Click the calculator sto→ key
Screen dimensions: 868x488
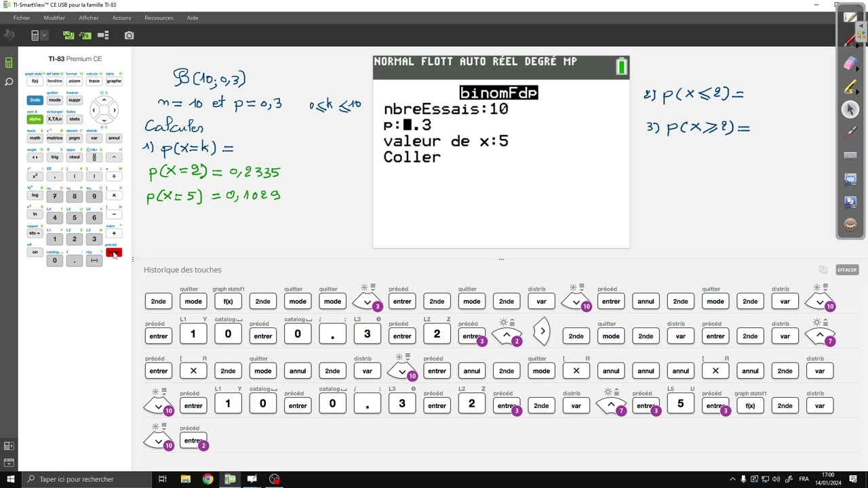pyautogui.click(x=35, y=233)
